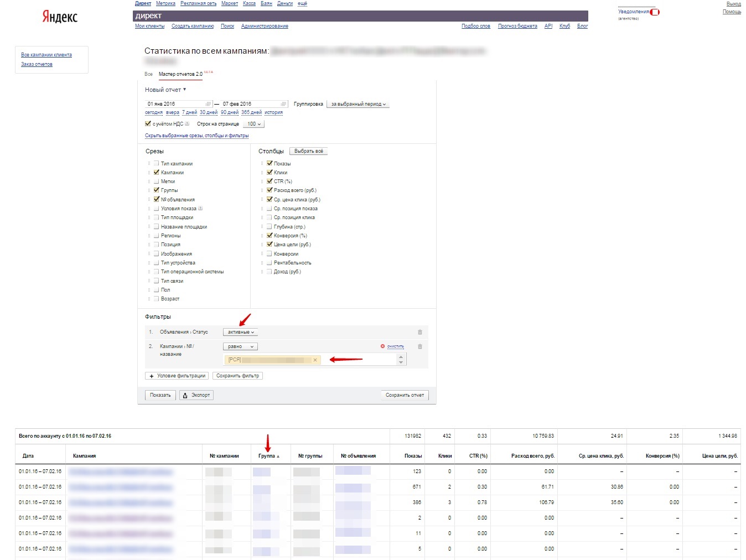Remove the [РСЯ] campaign tag with its x
This screenshot has height=560, width=746.
[x=315, y=360]
